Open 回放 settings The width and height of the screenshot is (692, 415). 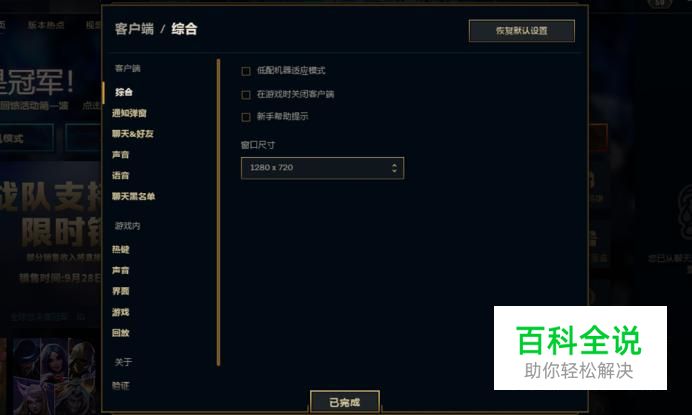point(120,333)
